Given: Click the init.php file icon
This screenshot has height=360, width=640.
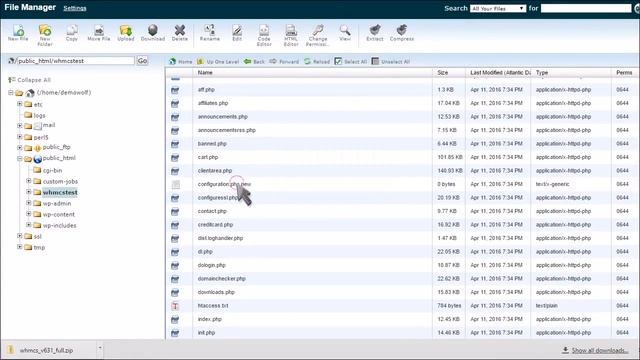Looking at the screenshot, I should click(x=175, y=333).
